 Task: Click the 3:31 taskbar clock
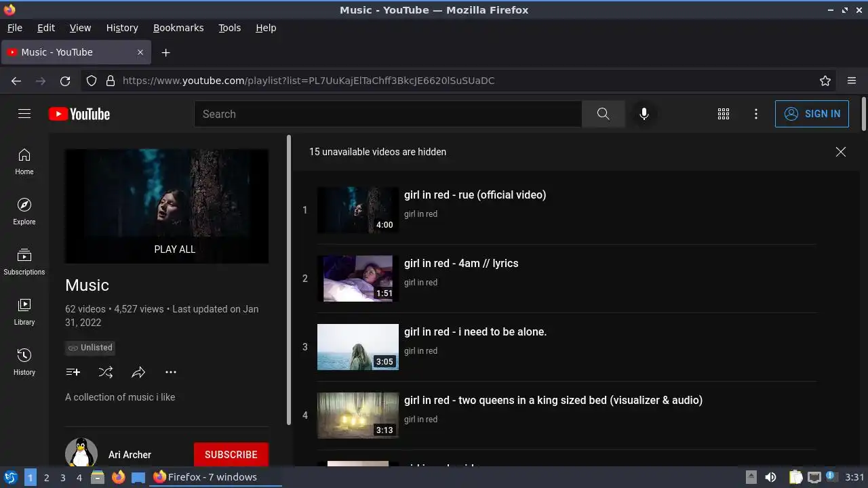pyautogui.click(x=855, y=477)
